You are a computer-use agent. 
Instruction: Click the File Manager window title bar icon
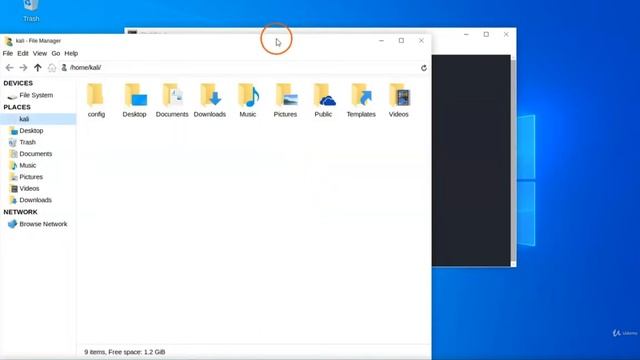(9, 41)
